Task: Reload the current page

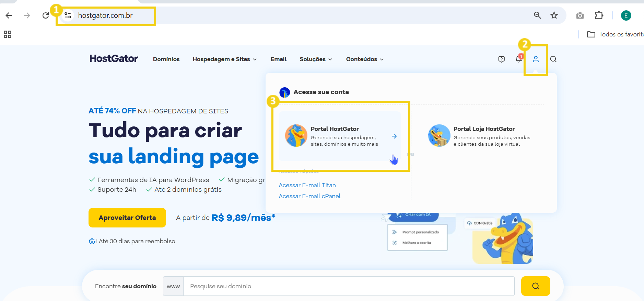Action: [46, 15]
